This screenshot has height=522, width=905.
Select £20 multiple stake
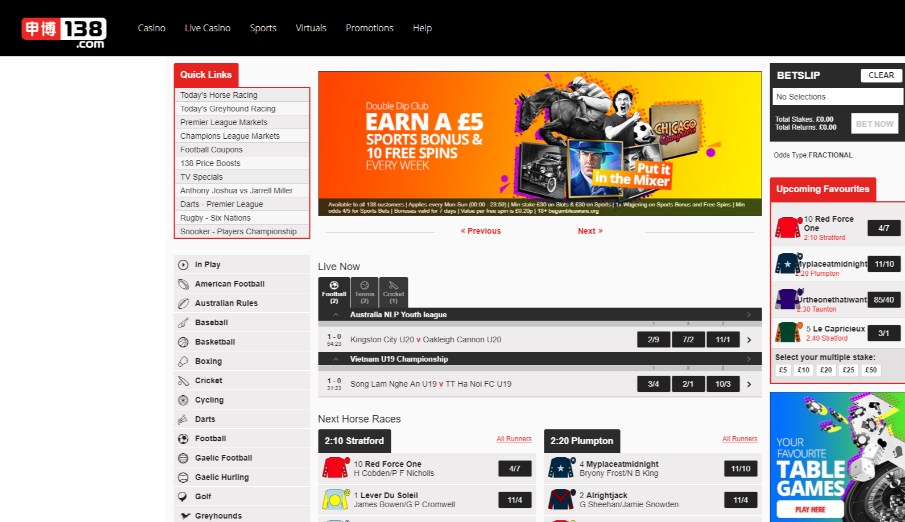coord(826,370)
